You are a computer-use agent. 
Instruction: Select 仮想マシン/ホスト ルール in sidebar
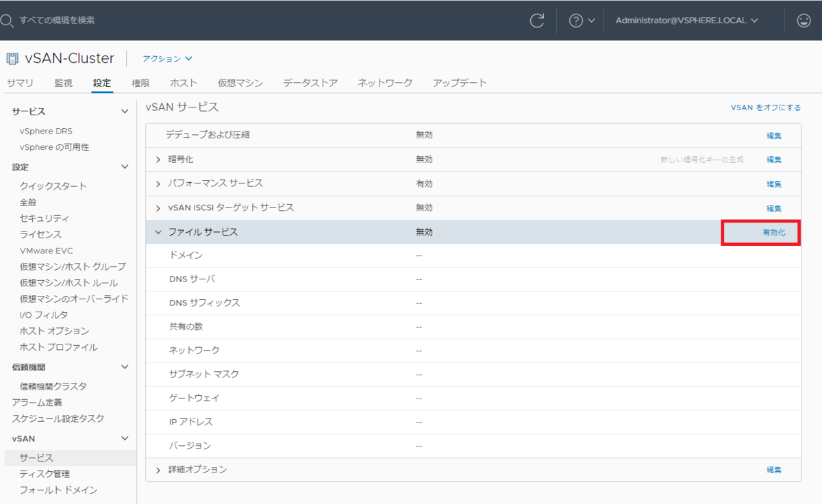[x=68, y=283]
